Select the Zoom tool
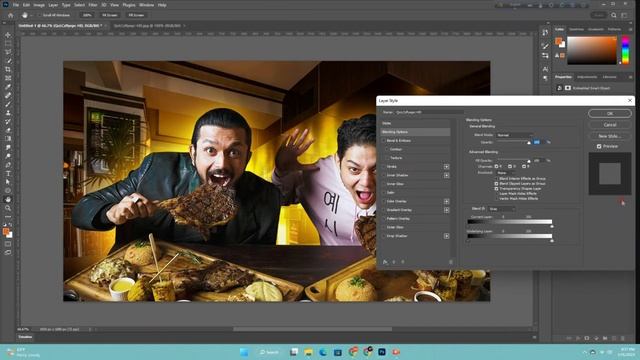This screenshot has width=640, height=360. tap(8, 208)
